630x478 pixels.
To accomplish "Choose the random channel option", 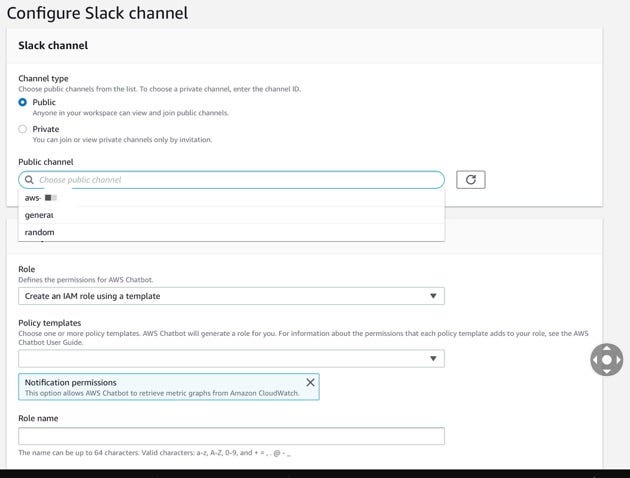I will [231, 232].
